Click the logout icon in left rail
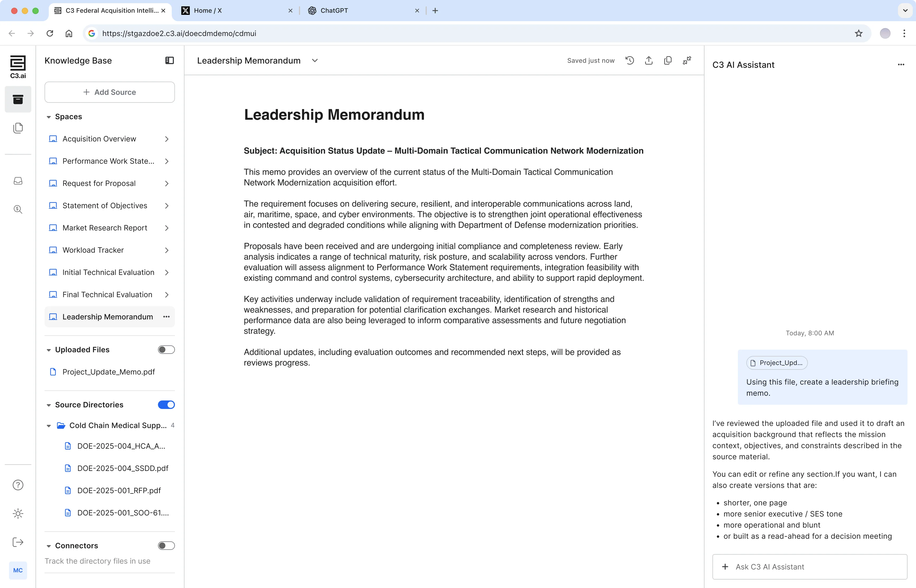Screen dimensions: 916x588 point(18,542)
